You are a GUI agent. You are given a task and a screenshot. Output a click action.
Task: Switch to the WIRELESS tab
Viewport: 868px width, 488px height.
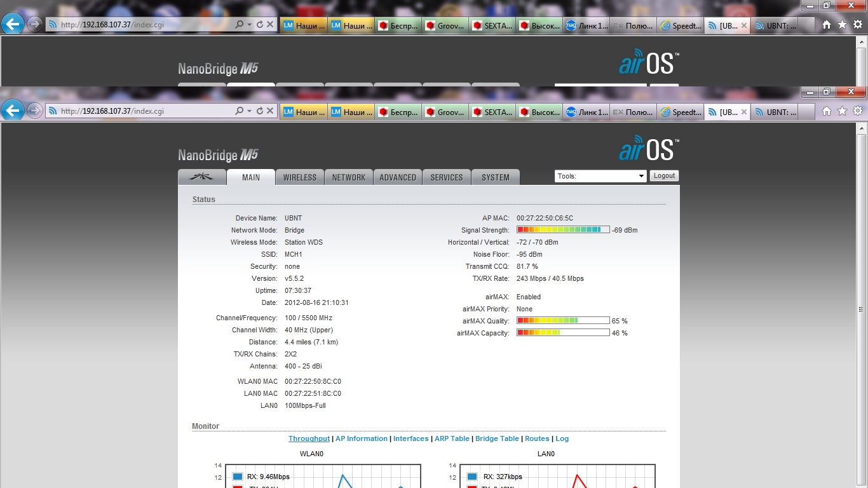[x=300, y=177]
